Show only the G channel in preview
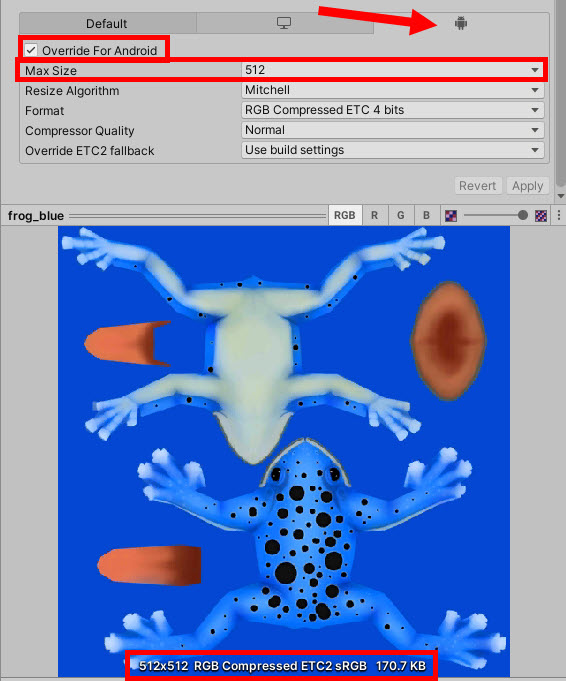This screenshot has height=681, width=566. [x=401, y=215]
